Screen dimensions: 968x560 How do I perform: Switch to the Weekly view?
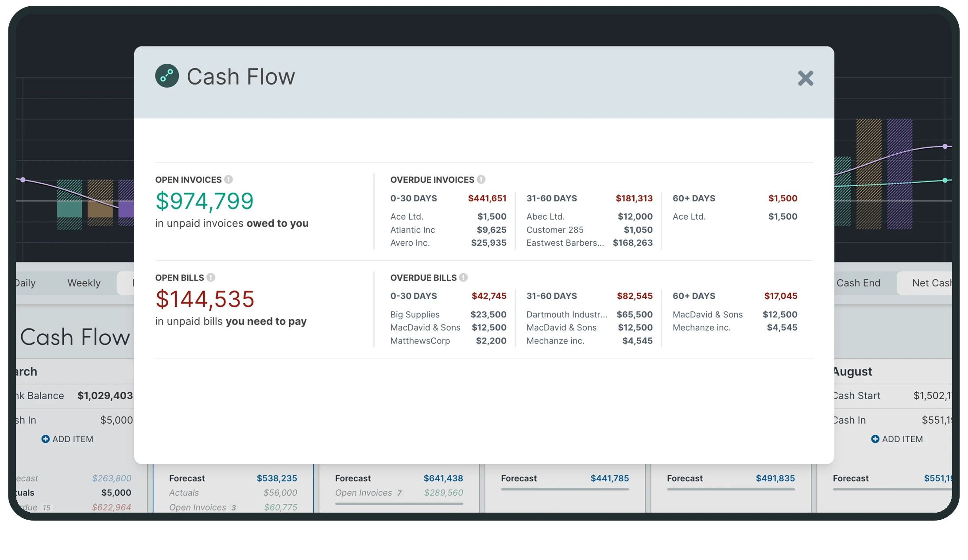84,282
